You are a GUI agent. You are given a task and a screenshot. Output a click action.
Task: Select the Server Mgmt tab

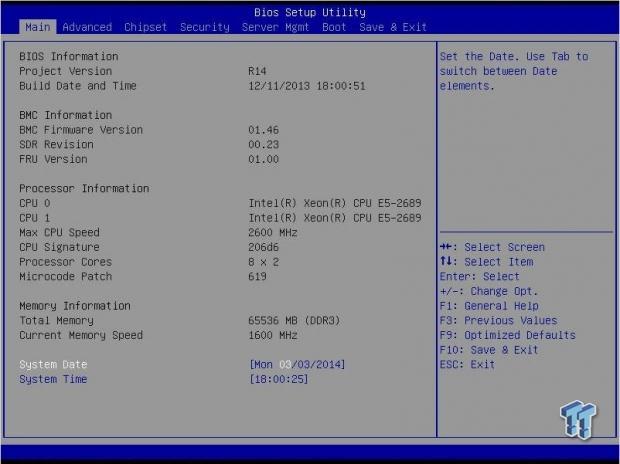click(275, 27)
